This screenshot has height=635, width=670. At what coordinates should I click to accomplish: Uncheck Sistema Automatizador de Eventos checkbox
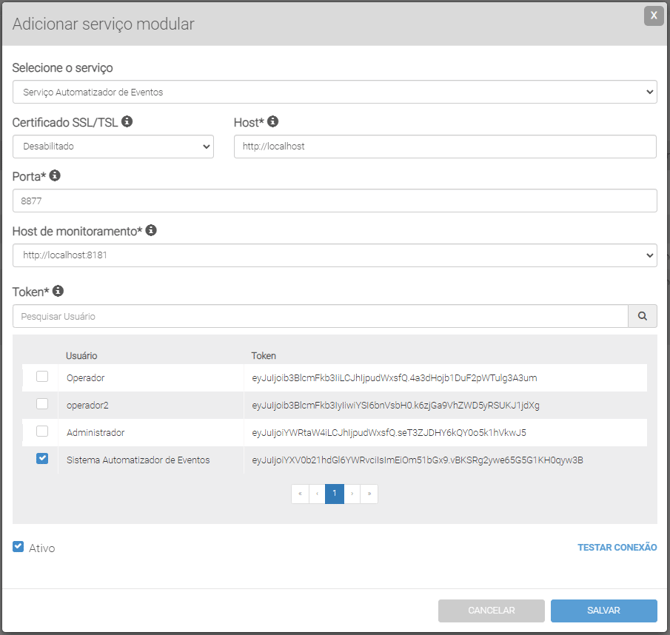42,459
